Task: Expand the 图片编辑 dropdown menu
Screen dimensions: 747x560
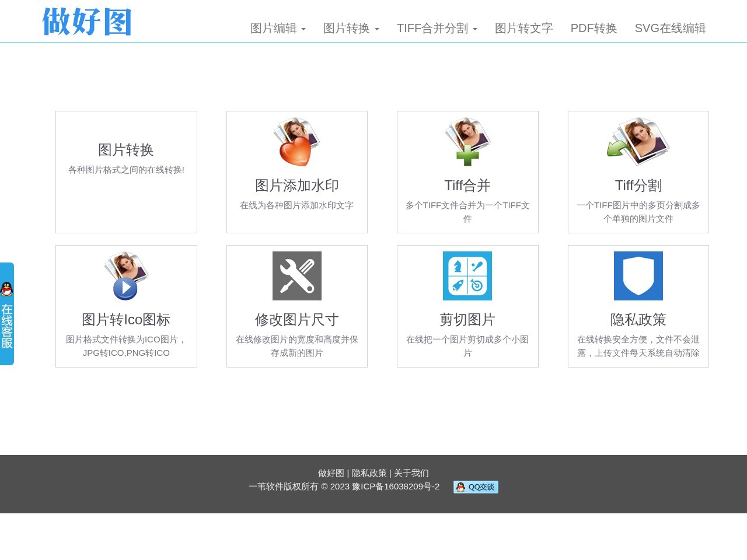Action: point(278,28)
